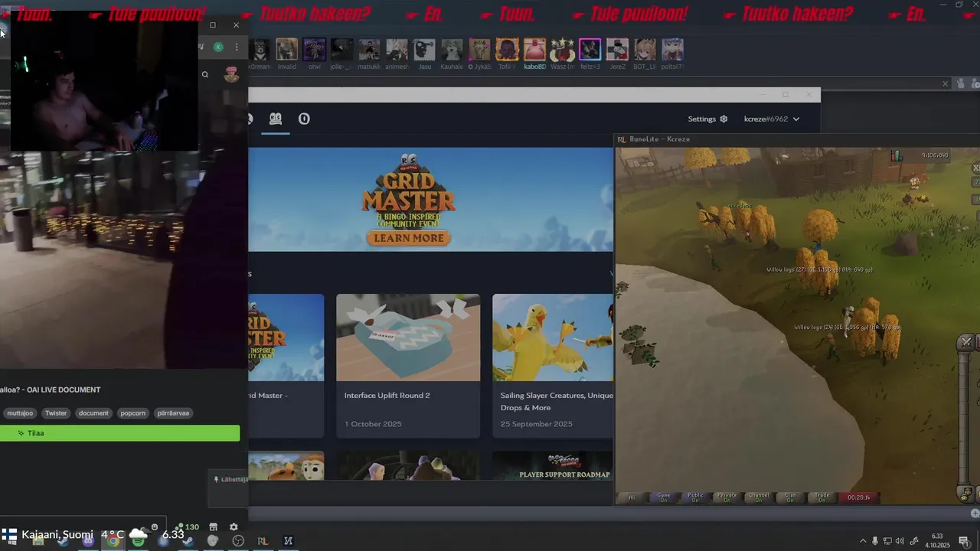Close the minimap orb X in RuneLite

966,342
